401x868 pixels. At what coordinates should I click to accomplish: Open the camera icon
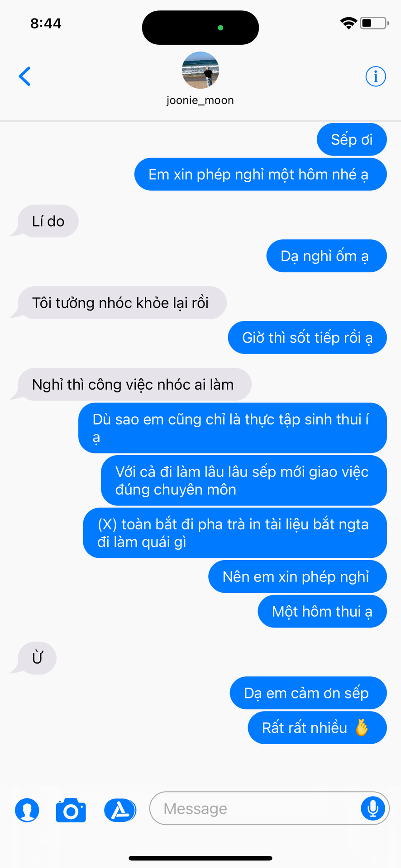point(71,810)
